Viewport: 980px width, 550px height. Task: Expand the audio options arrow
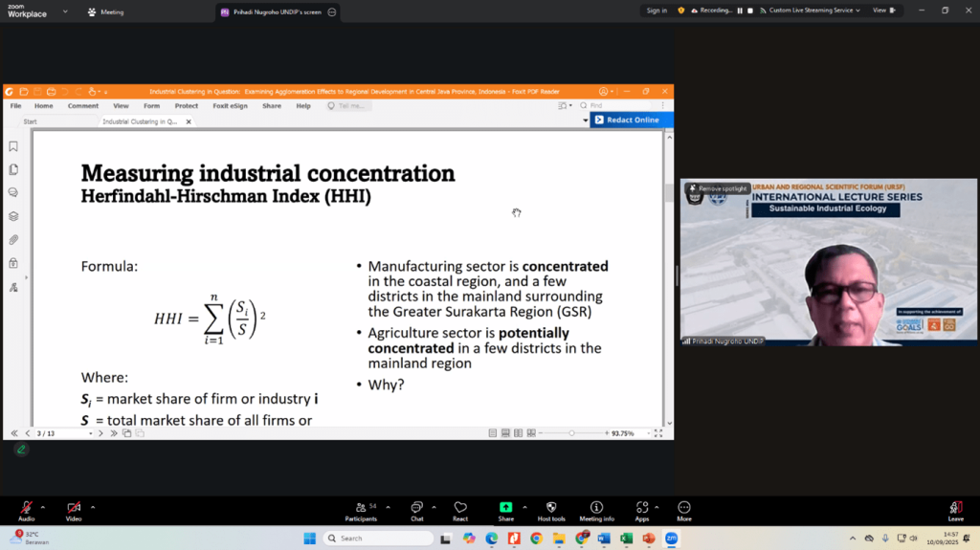(43, 507)
